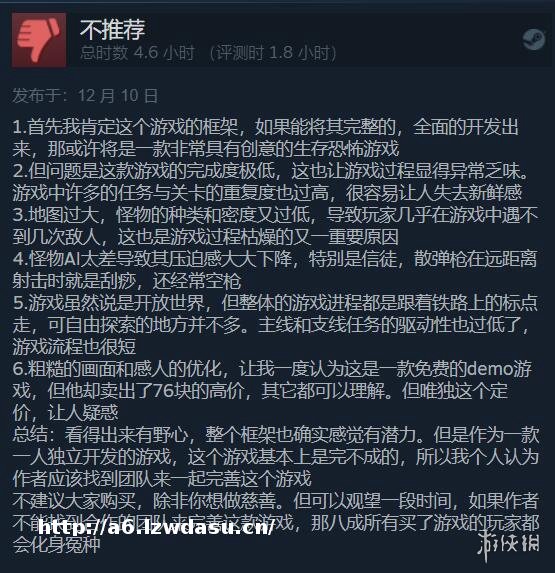Click the 总时数 4.6 小时 playtime text

tap(137, 53)
